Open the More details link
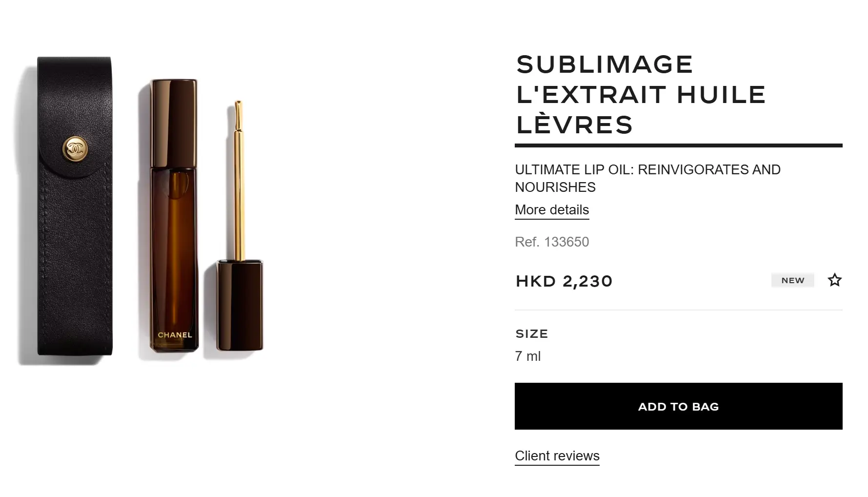Image resolution: width=868 pixels, height=497 pixels. (x=551, y=210)
